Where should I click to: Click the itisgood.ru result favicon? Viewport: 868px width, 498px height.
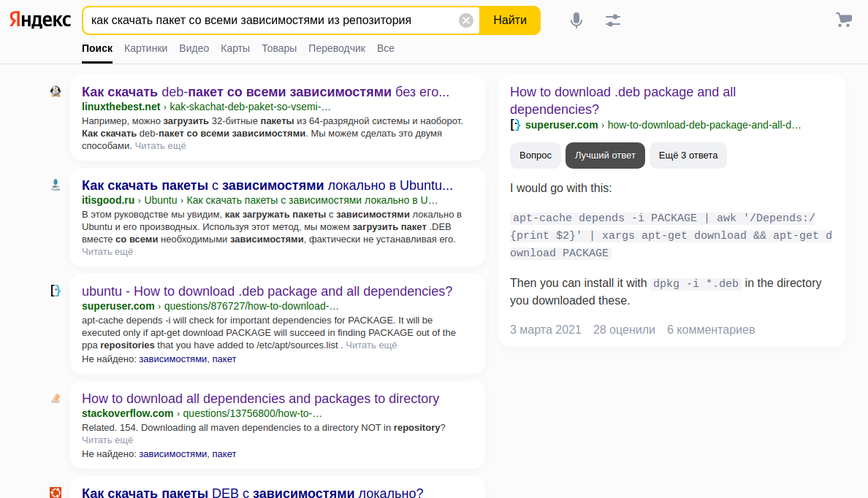(56, 185)
